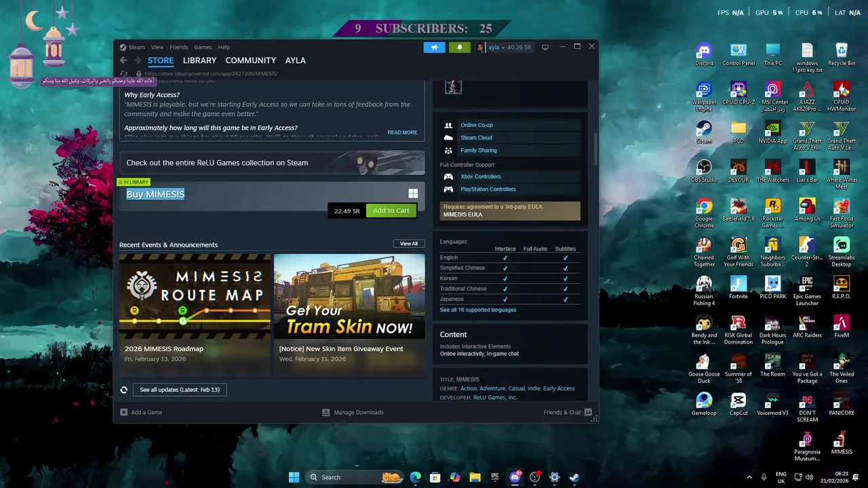Click the Steam page reload icon
Viewport: 868px width, 488px height.
[123, 73]
